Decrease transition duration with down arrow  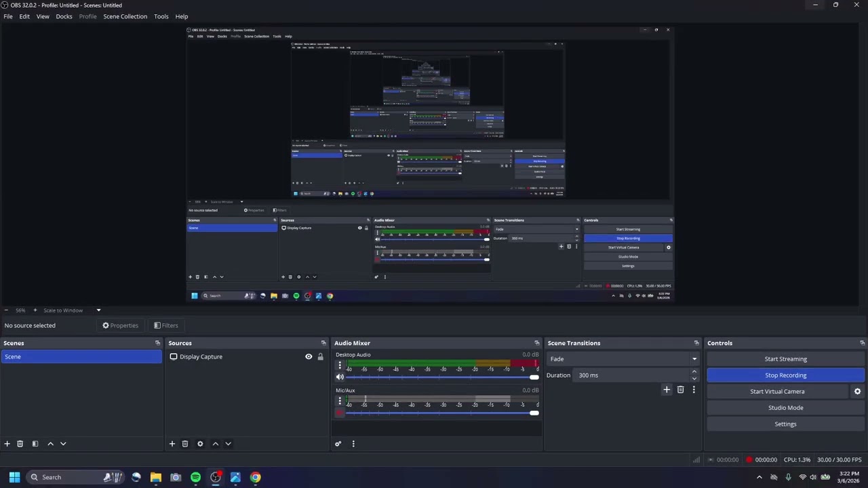[x=694, y=378]
